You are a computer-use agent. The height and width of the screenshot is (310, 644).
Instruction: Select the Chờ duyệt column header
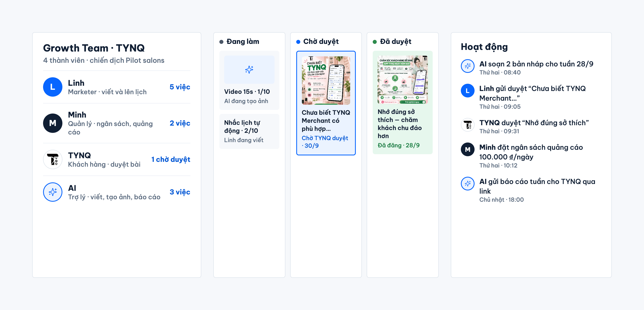coord(321,41)
